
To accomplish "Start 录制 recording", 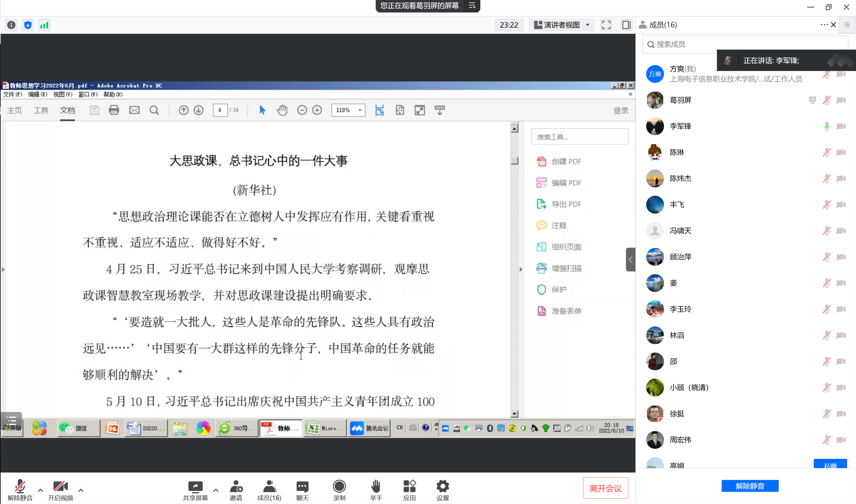I will 339,490.
